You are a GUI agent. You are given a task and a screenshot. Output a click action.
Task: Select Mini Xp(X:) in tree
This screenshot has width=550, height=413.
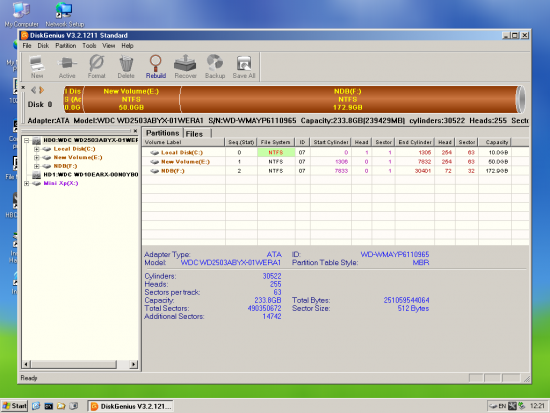click(61, 183)
